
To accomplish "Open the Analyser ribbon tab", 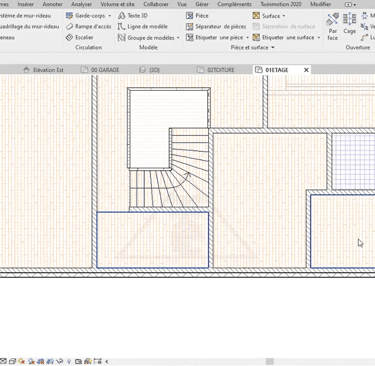I will [81, 4].
